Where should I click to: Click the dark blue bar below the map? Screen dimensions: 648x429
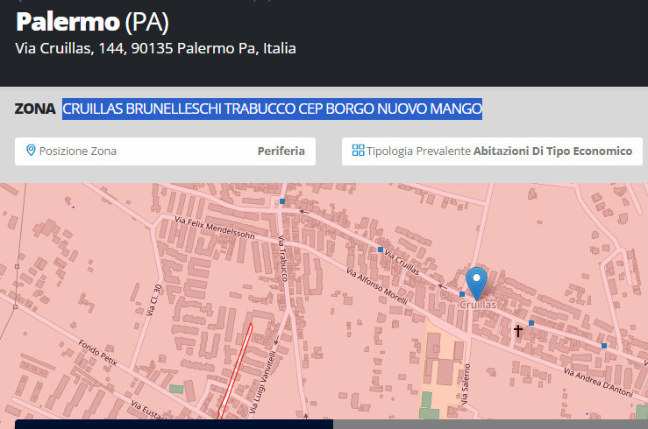pyautogui.click(x=174, y=424)
